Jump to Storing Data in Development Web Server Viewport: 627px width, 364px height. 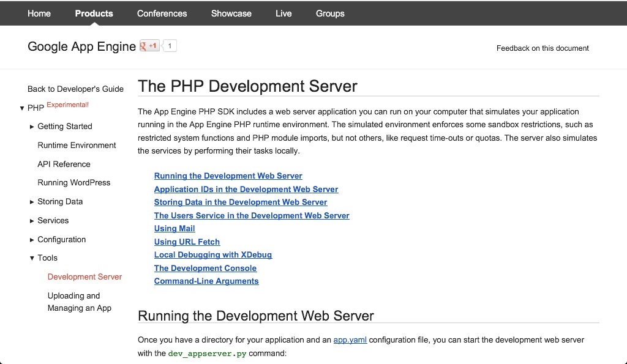pos(241,202)
